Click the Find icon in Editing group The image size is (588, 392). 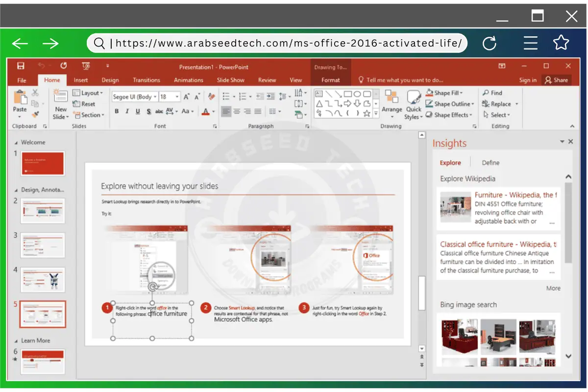coord(492,93)
